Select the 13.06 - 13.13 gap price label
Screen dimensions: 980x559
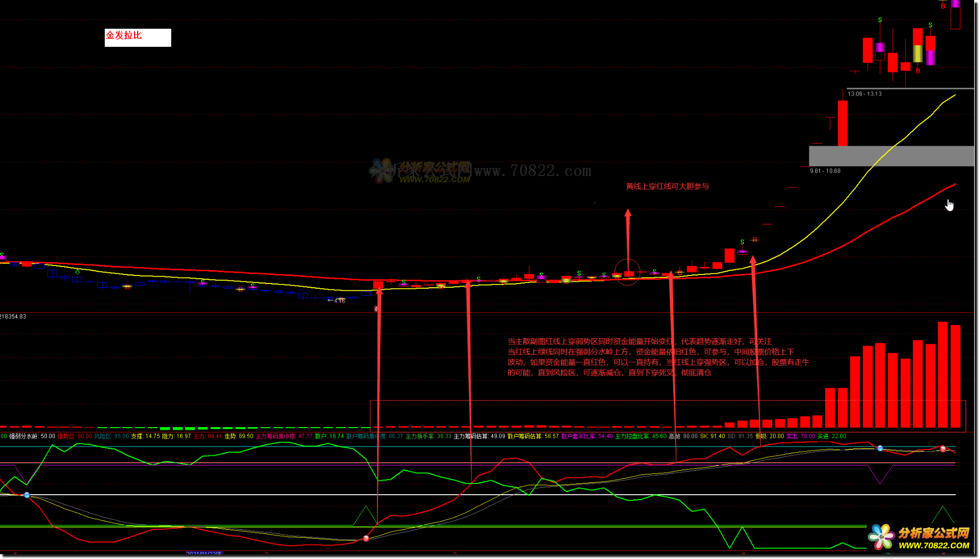click(x=865, y=94)
